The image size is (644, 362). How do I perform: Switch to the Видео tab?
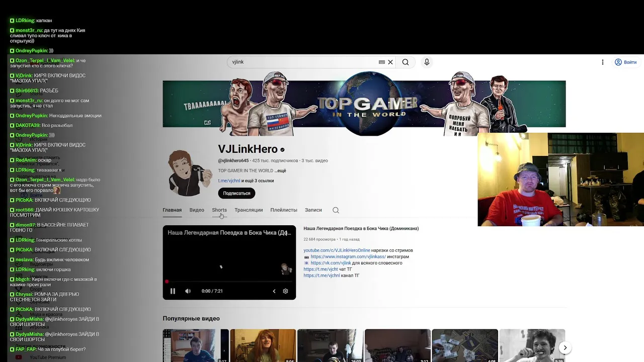pyautogui.click(x=197, y=210)
